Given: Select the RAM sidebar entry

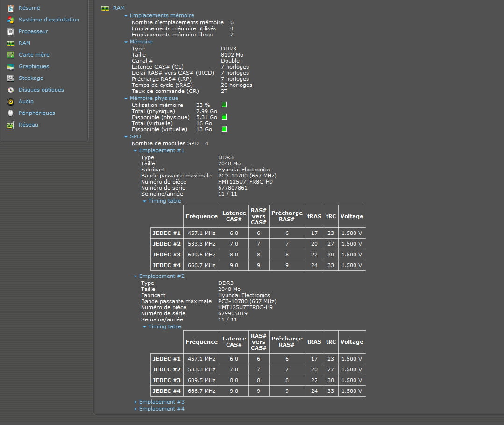Looking at the screenshot, I should pyautogui.click(x=24, y=43).
